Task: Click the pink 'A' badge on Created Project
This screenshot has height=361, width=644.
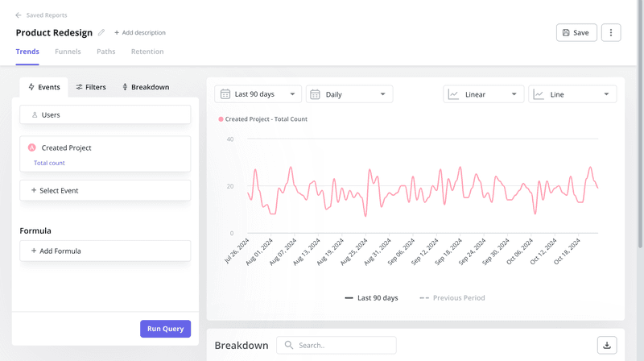Action: pyautogui.click(x=32, y=148)
